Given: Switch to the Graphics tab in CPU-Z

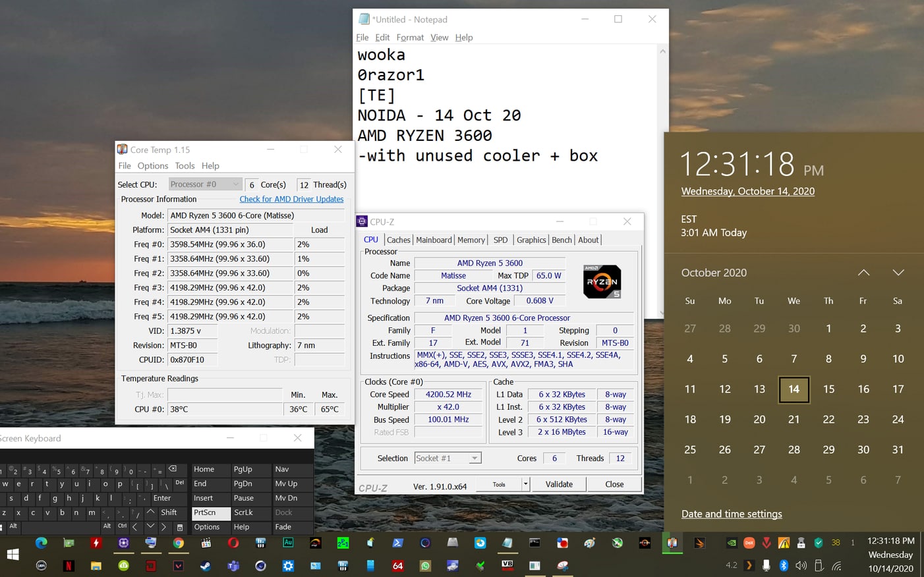Looking at the screenshot, I should tap(531, 240).
